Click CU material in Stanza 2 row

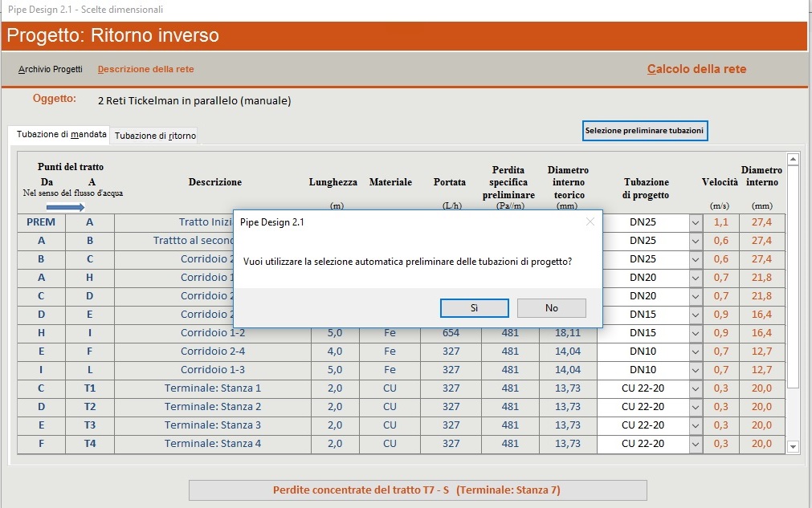click(x=390, y=407)
